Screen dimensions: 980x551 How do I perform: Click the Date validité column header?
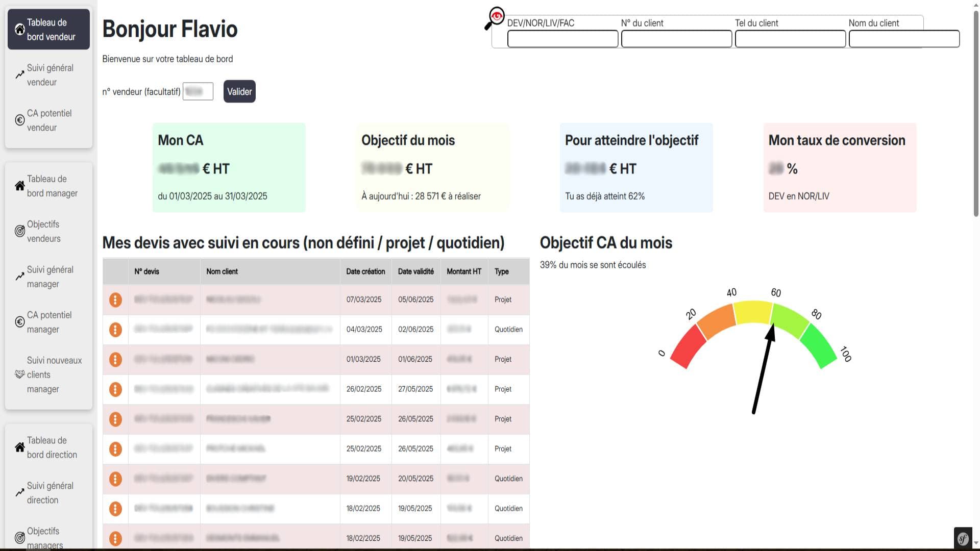tap(416, 271)
